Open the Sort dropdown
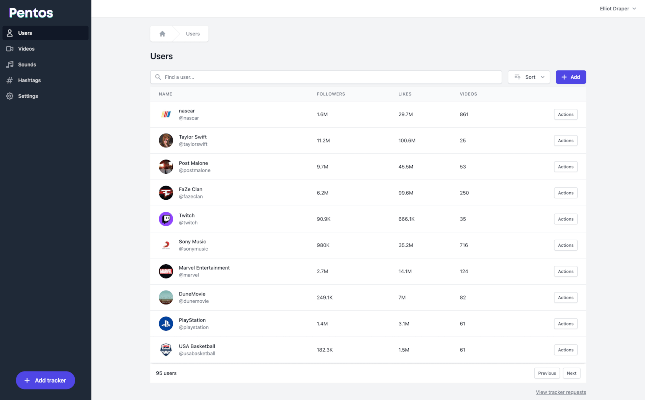Screen dimensions: 645x400 point(529,77)
